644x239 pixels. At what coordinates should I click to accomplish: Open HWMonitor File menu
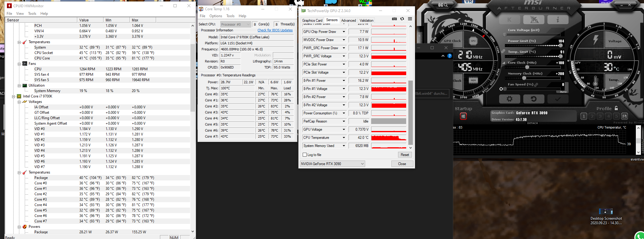9,14
